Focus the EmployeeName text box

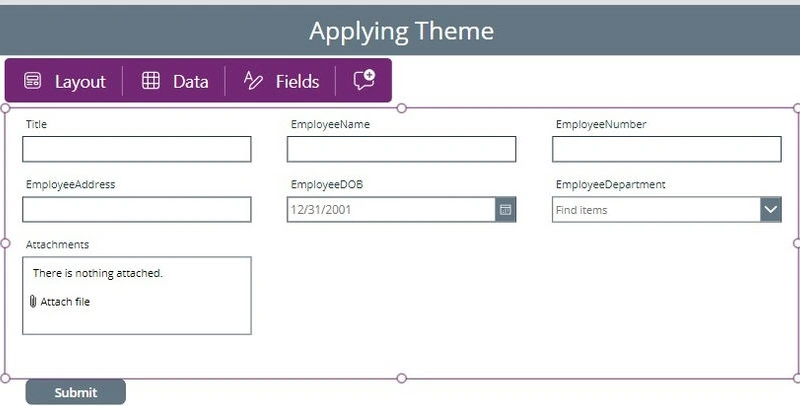point(402,149)
